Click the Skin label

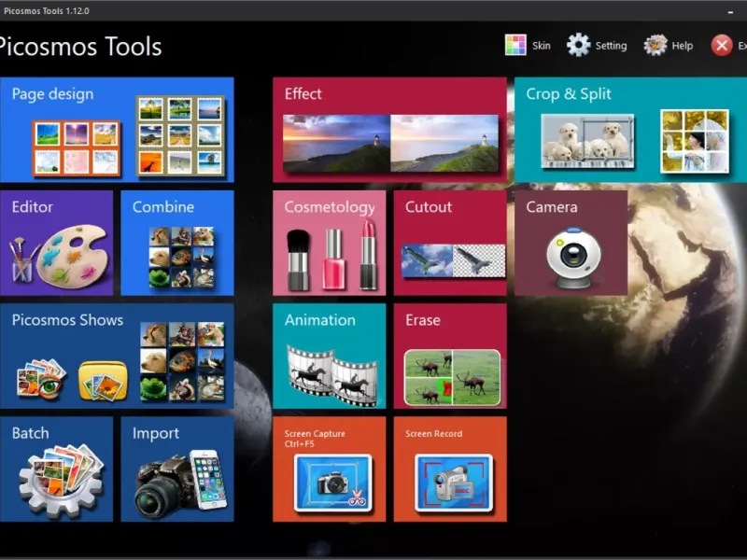[542, 46]
